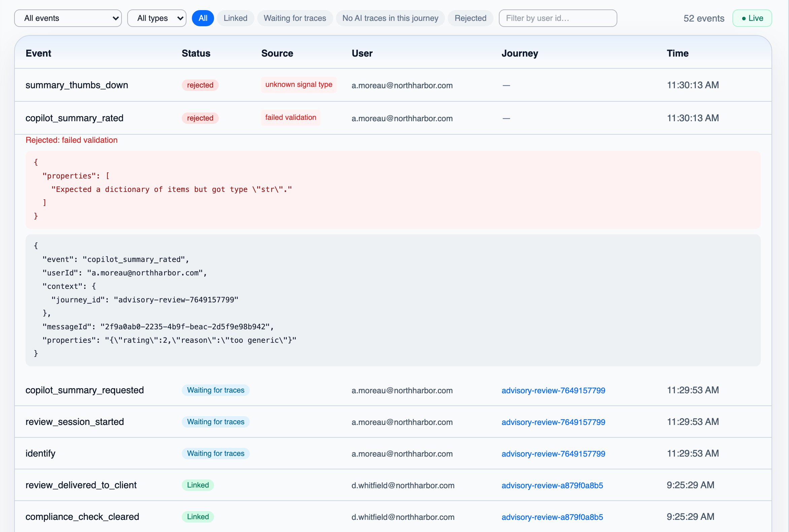This screenshot has width=789, height=532.
Task: Expand the review_session_started event row
Action: pyautogui.click(x=393, y=422)
